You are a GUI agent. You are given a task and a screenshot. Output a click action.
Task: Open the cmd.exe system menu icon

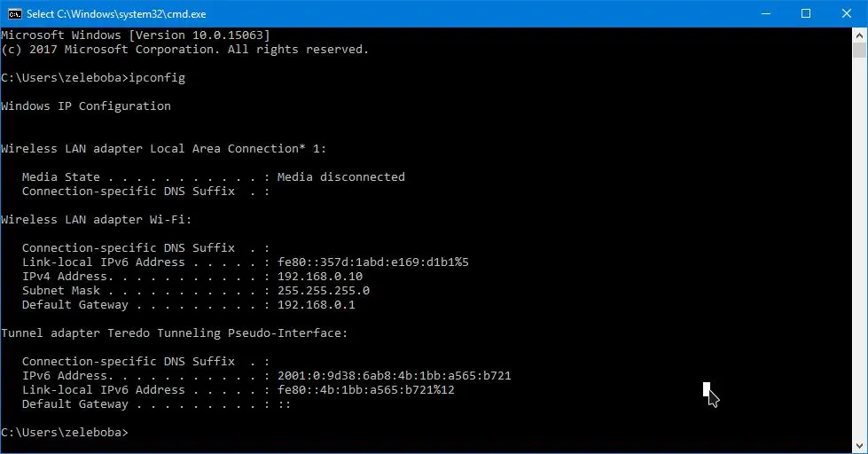click(15, 14)
